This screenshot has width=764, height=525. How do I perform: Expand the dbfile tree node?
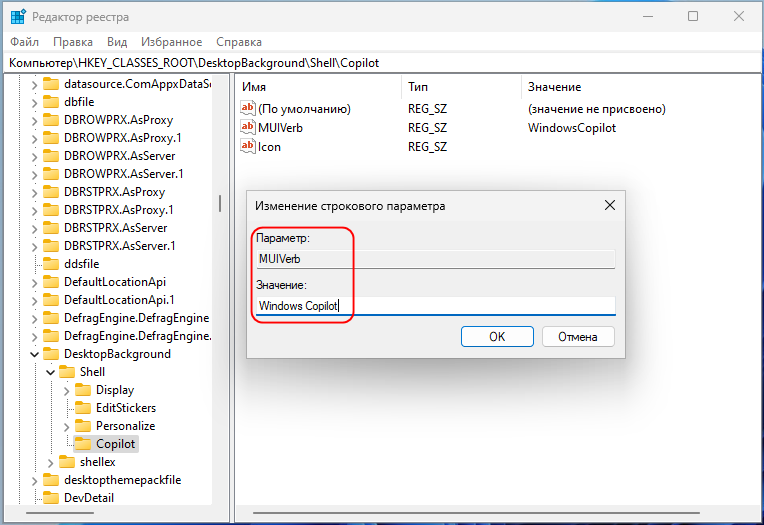point(34,103)
